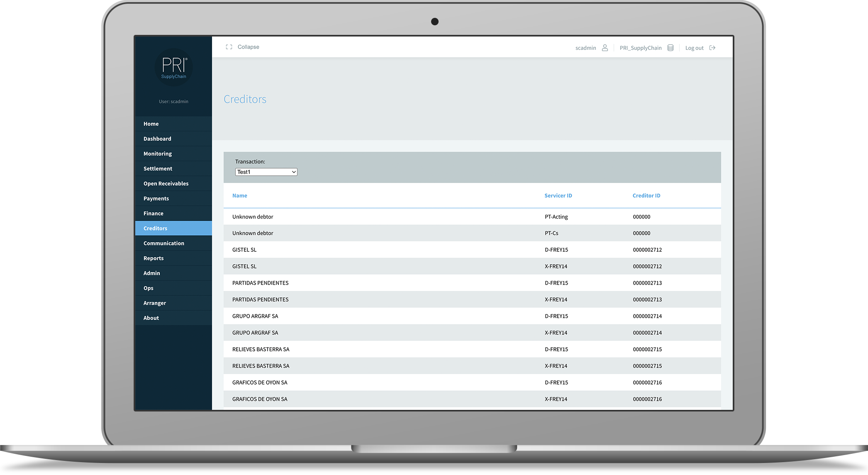Click the Collapse panel icon
The height and width of the screenshot is (475, 868).
[230, 47]
